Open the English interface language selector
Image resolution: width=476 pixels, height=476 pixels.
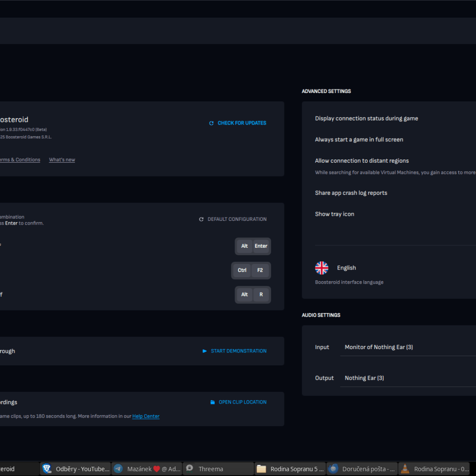click(x=346, y=268)
